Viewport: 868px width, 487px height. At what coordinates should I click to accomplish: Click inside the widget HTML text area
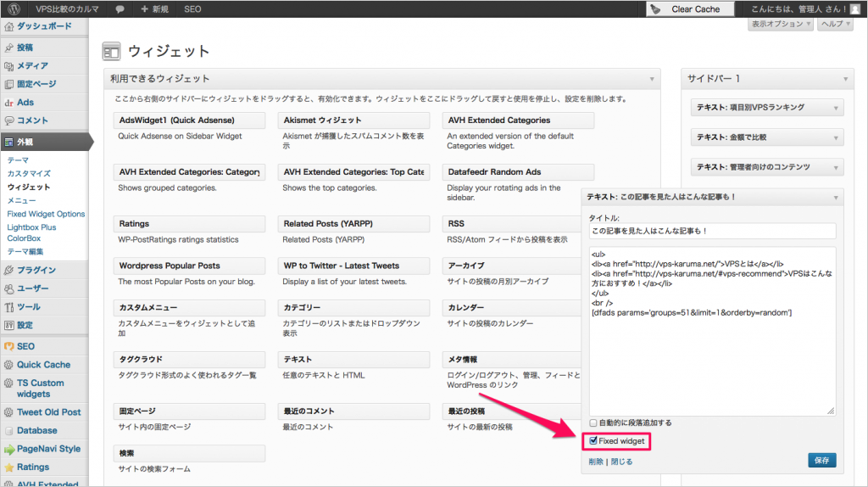(x=712, y=332)
